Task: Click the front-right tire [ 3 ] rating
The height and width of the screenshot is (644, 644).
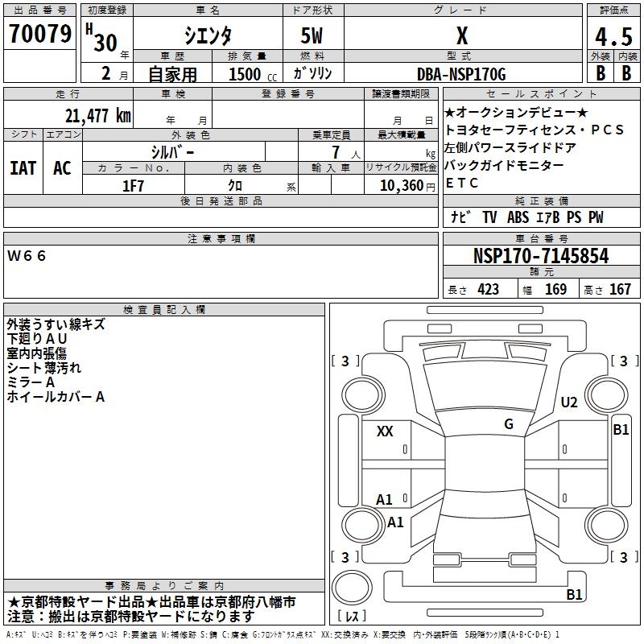Action: (x=625, y=361)
